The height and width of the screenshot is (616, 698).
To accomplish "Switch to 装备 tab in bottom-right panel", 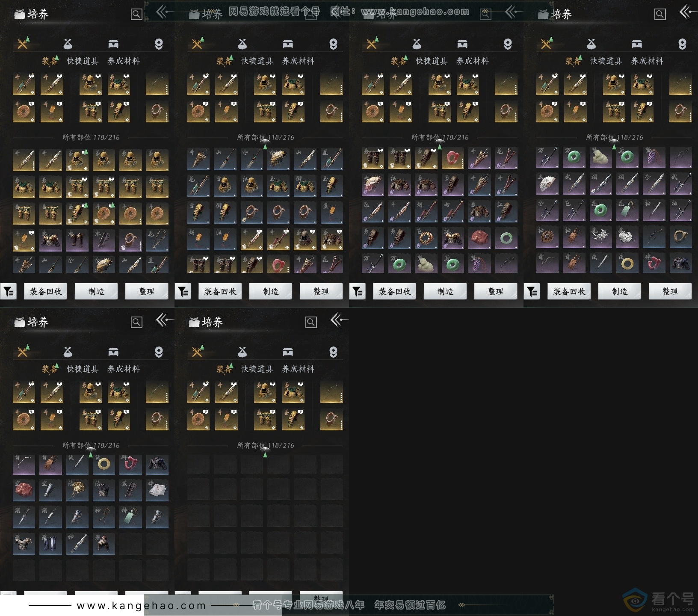I will pos(224,369).
